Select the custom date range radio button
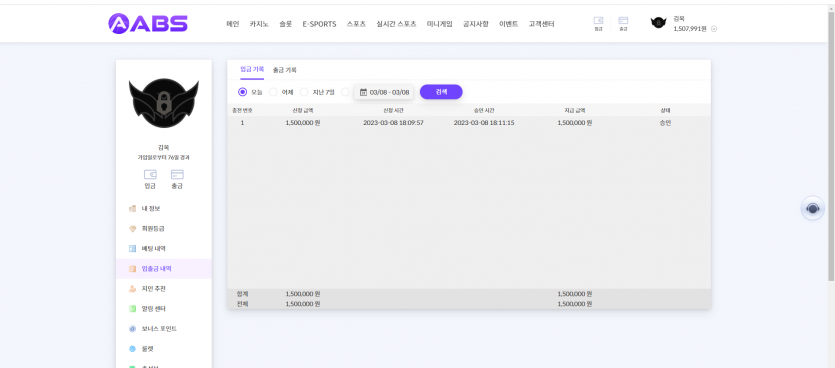Screen dimensions: 835x368 coord(345,92)
